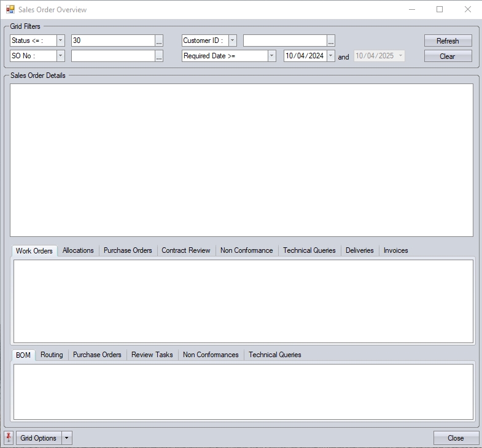
Task: Open the Grid Options dropdown arrow
Action: click(x=67, y=438)
